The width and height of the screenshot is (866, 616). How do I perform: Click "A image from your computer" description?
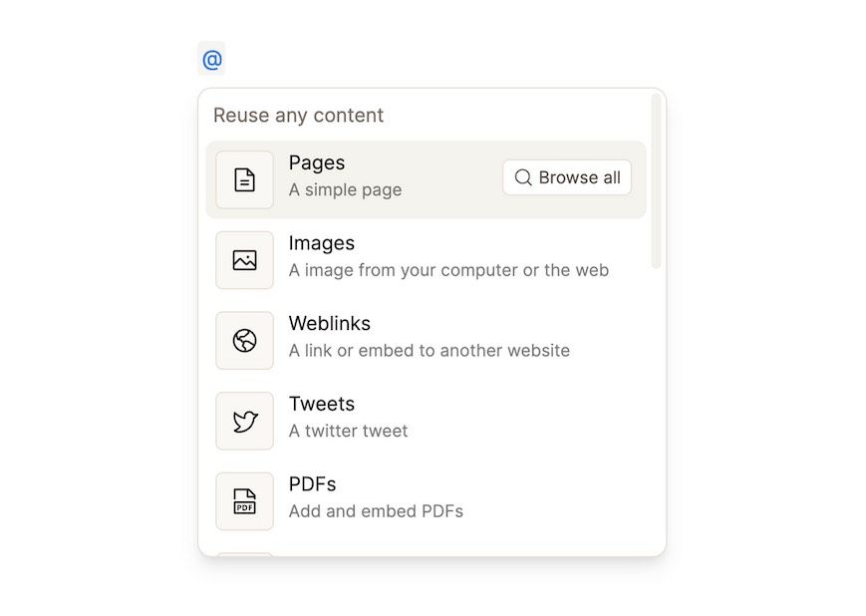click(x=448, y=270)
